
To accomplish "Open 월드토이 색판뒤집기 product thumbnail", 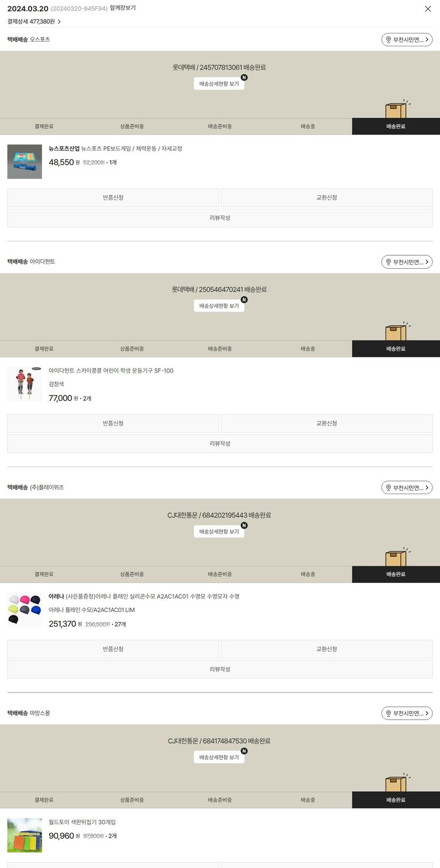I will click(x=25, y=835).
